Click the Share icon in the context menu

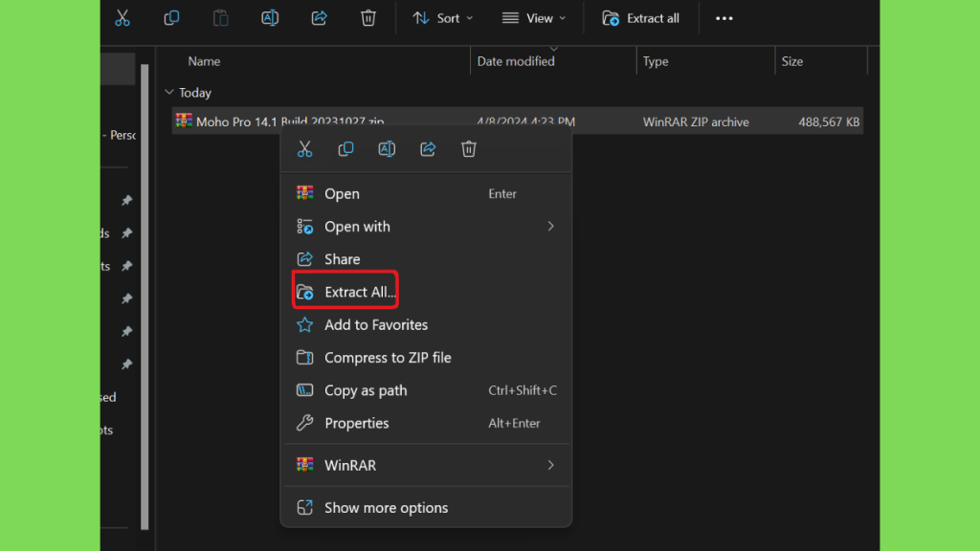tap(428, 148)
